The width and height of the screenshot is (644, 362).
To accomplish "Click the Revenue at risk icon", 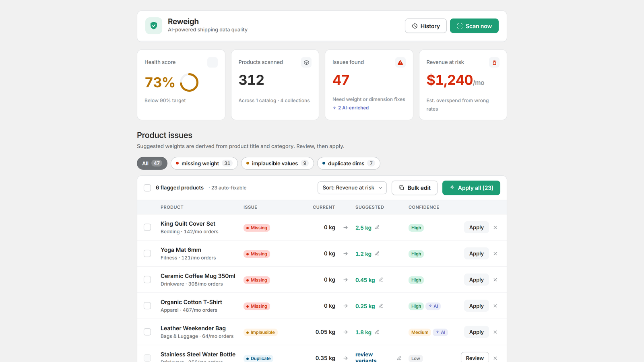I will click(494, 62).
